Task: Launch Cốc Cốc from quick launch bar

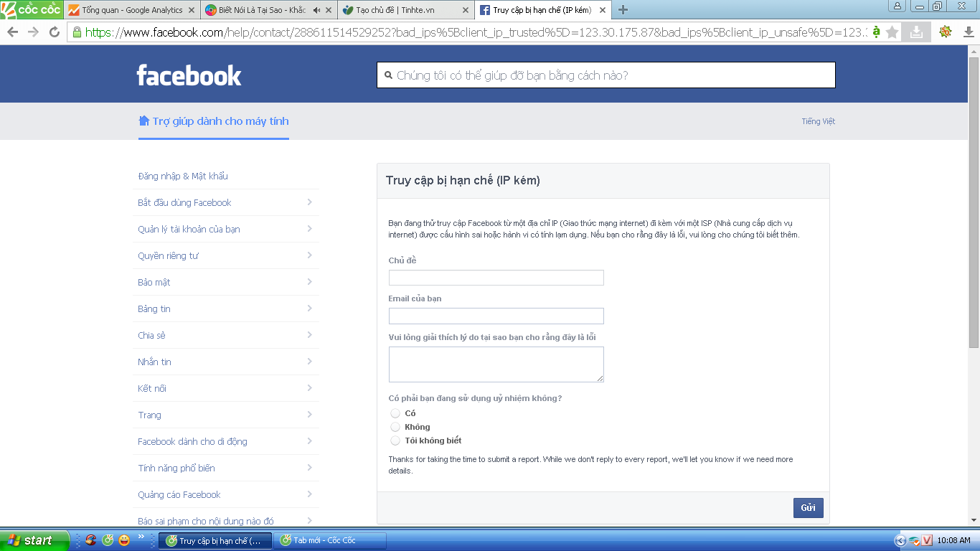Action: (x=107, y=540)
